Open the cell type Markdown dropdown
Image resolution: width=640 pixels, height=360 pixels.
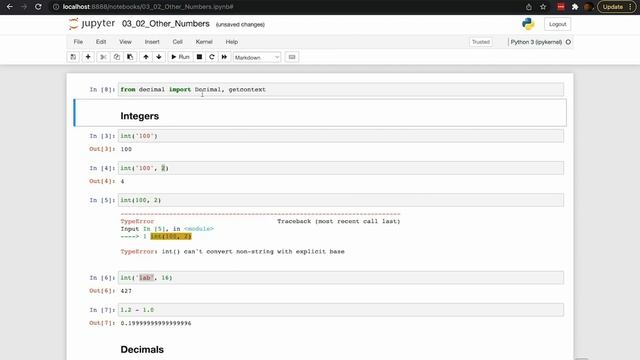(x=257, y=58)
